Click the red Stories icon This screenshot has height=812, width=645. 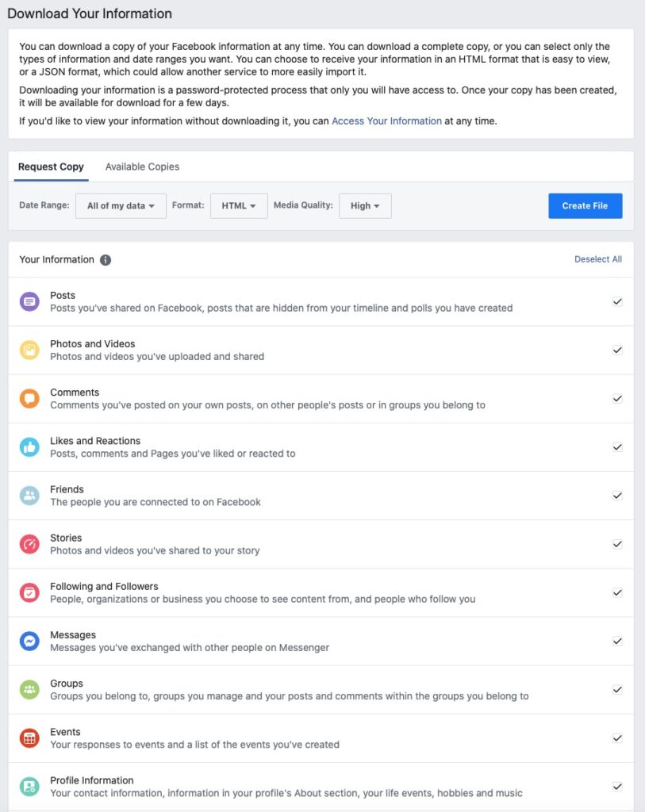tap(29, 544)
